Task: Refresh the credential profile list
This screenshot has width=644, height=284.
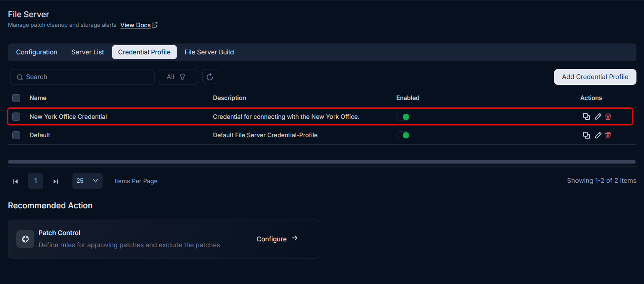Action: click(210, 77)
